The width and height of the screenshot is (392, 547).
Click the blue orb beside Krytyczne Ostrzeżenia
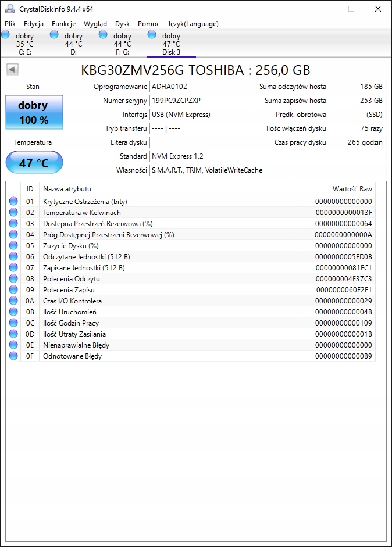13,202
